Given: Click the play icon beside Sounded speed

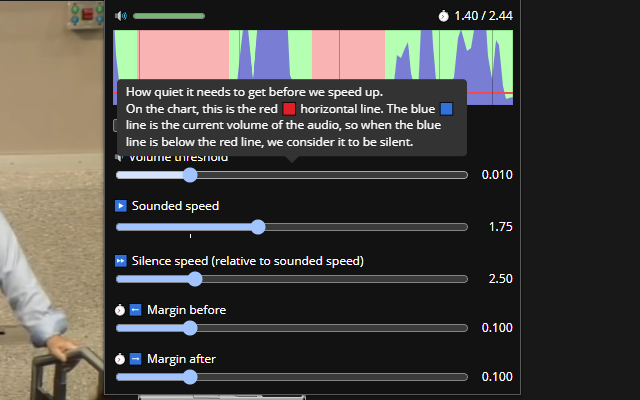Looking at the screenshot, I should 121,206.
